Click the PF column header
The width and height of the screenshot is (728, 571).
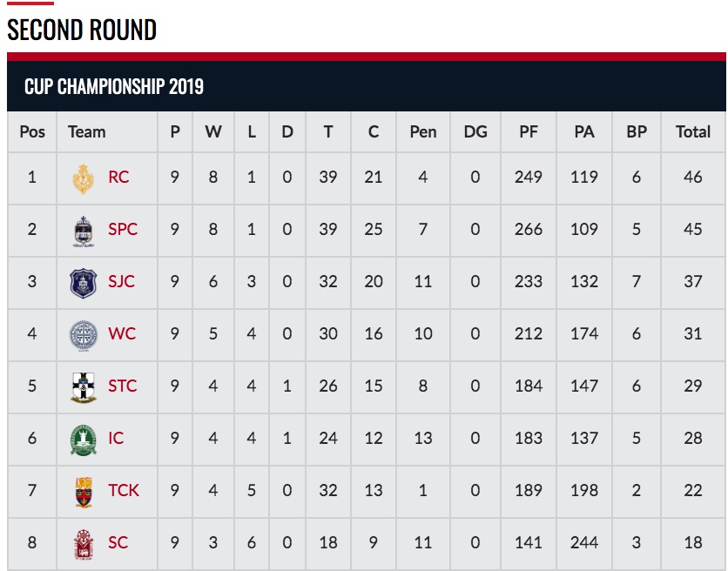pos(529,132)
